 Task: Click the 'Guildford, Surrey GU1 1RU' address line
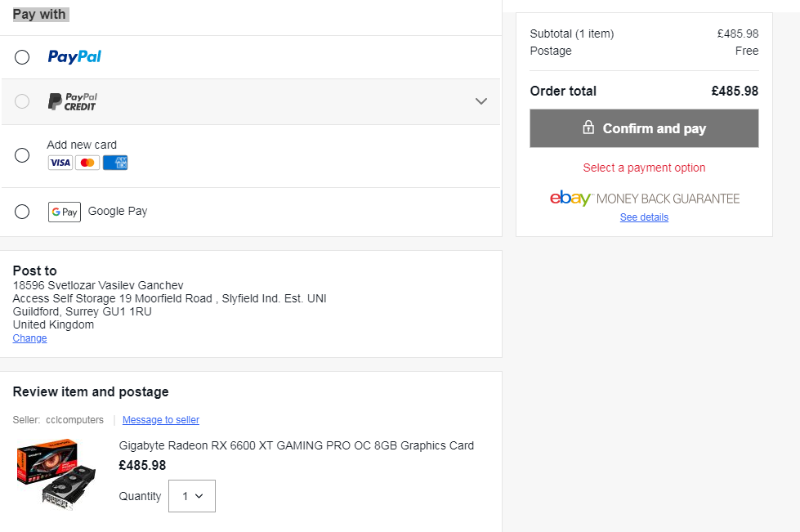[83, 311]
